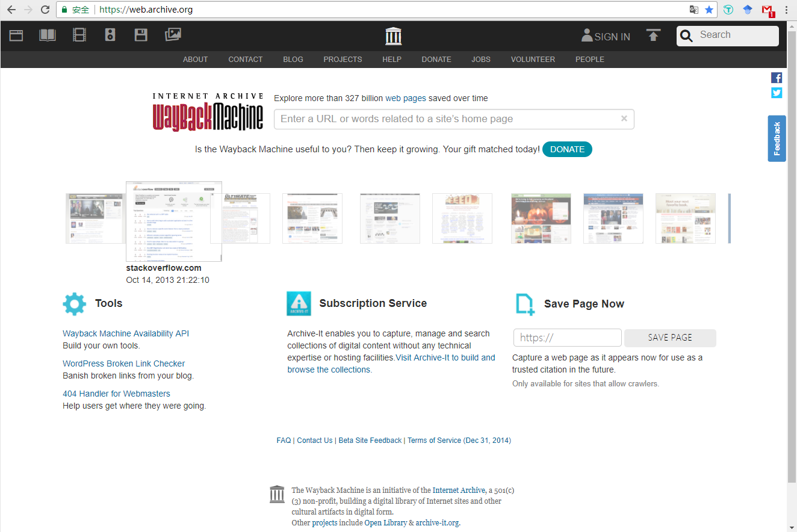Screen dimensions: 797x532
Task: Open 404 Handler for Webmasters link
Action: (116, 394)
